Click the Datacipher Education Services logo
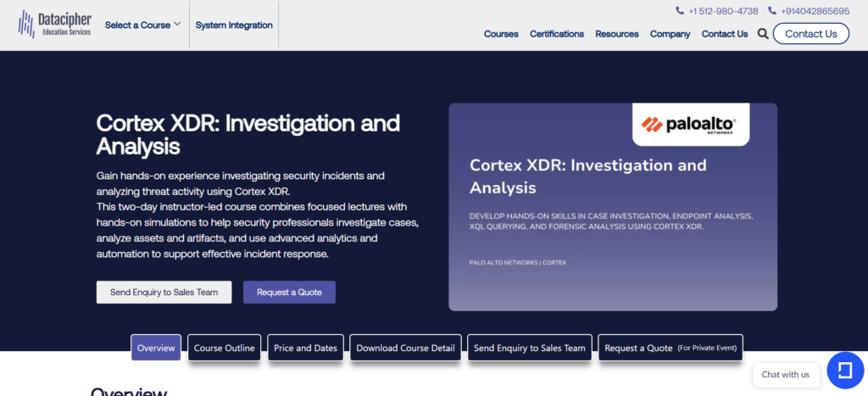The image size is (868, 396). coord(54,24)
